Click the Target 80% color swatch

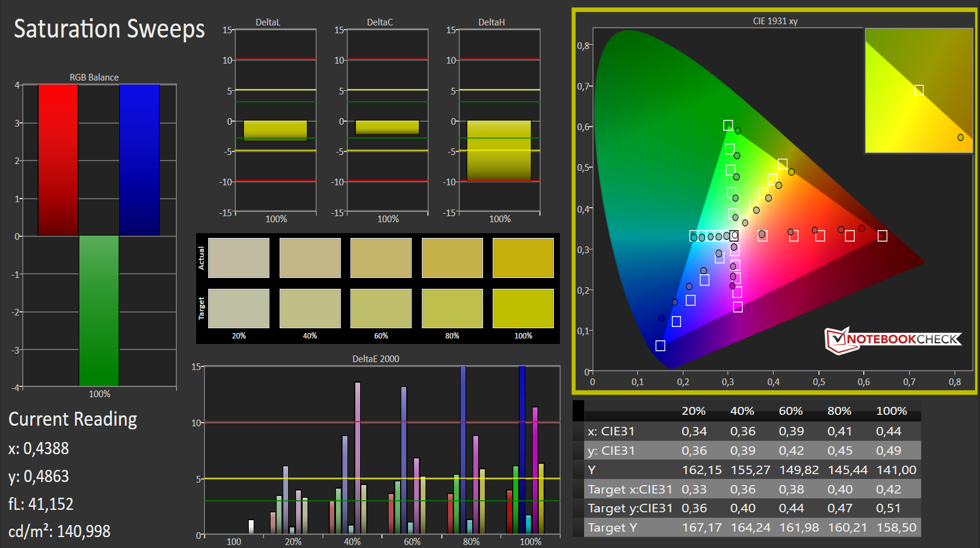pyautogui.click(x=452, y=308)
